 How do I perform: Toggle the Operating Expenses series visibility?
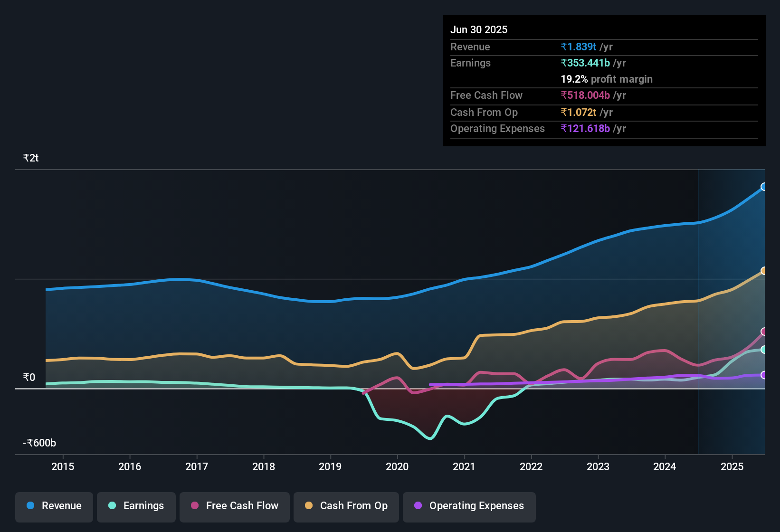click(469, 506)
